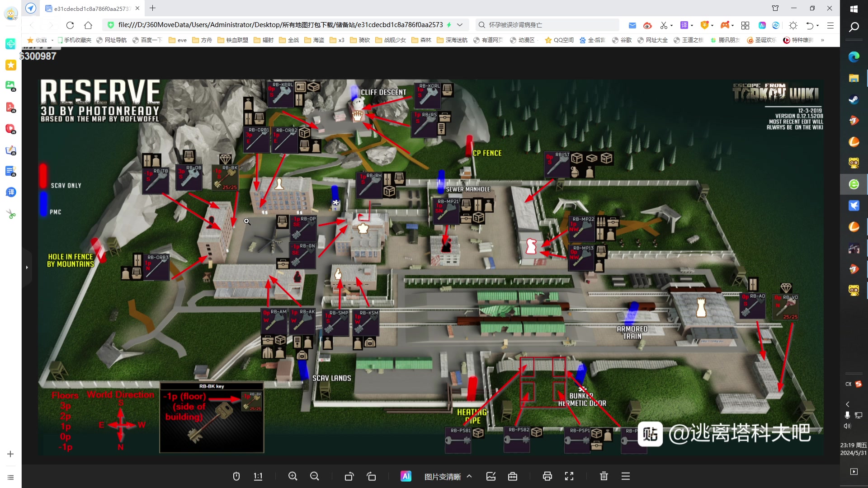Expand the translate extension dropdown arrow
Viewport: 868px width, 488px height.
pos(692,25)
